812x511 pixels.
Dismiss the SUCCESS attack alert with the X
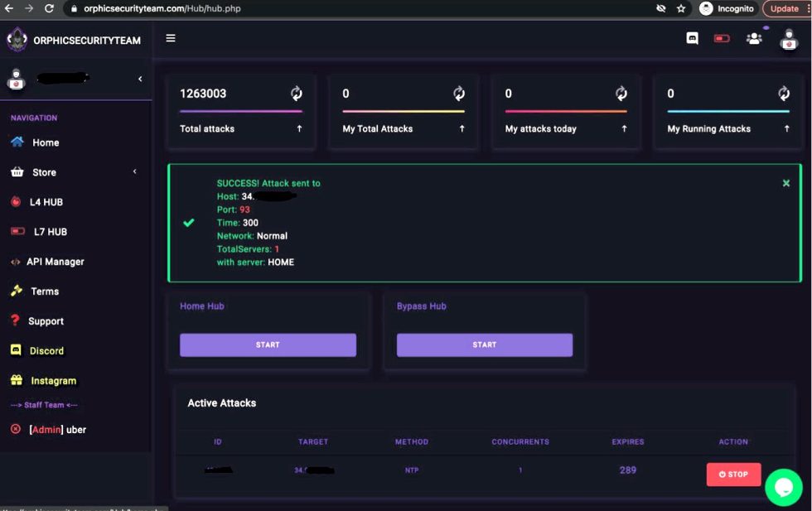point(785,183)
